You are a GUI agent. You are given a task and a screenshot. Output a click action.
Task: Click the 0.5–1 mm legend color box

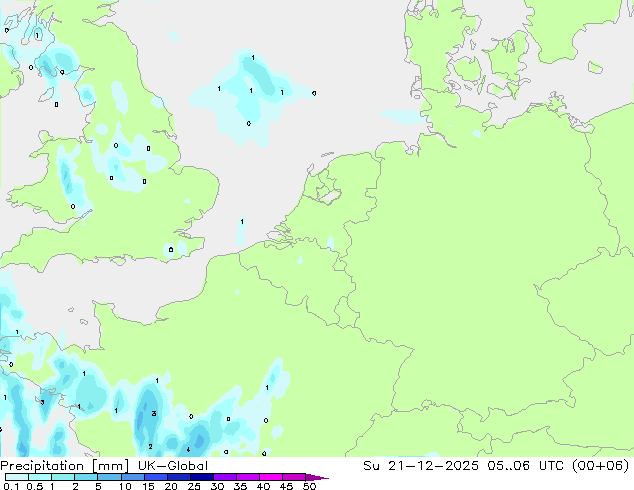[x=40, y=477]
